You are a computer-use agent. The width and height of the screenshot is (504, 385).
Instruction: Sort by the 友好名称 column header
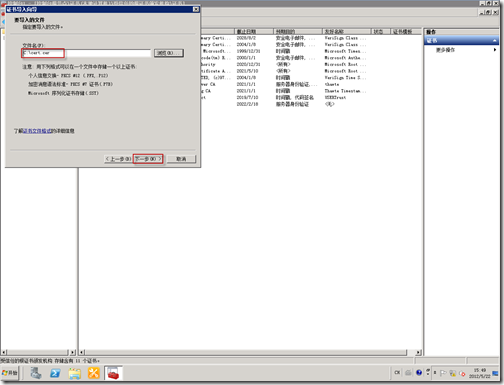[x=347, y=31]
